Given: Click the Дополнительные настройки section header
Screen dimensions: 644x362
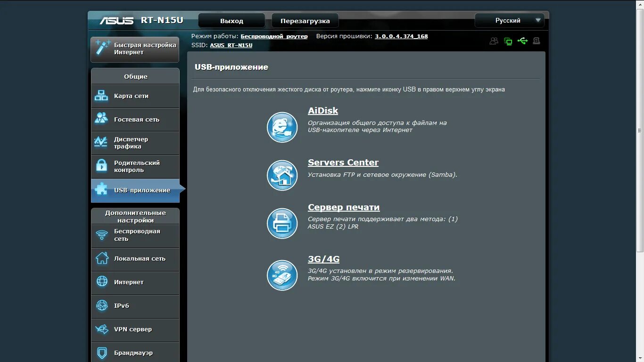Looking at the screenshot, I should (x=135, y=216).
